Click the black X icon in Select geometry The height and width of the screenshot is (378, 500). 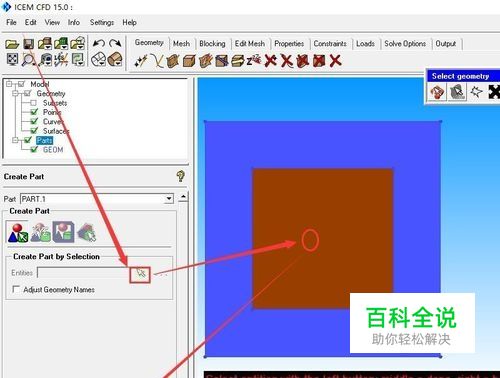[494, 91]
